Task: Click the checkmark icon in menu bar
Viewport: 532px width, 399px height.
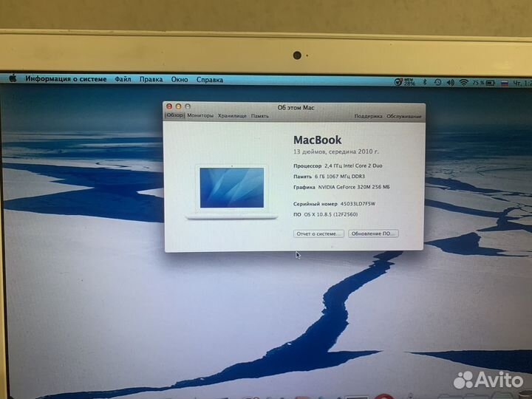Action: (398, 82)
